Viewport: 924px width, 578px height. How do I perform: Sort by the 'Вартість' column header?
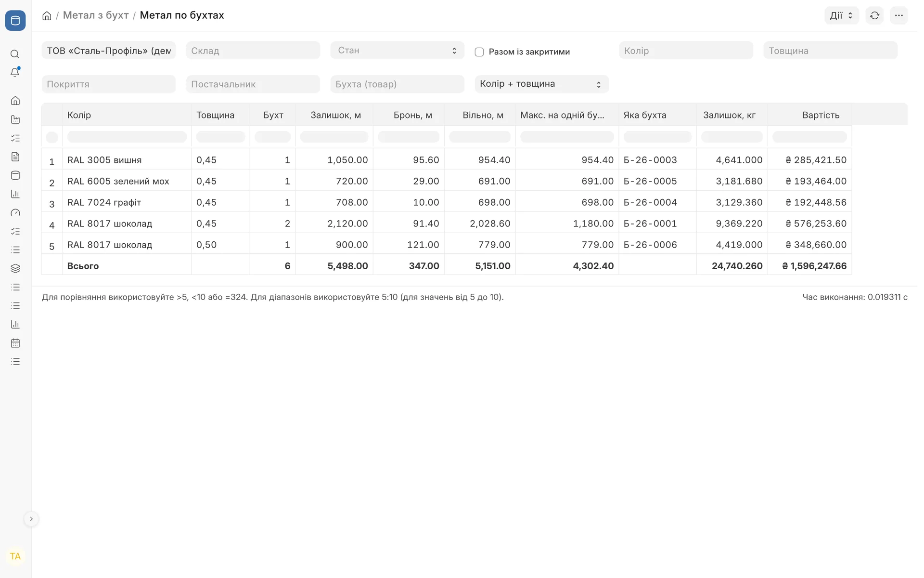820,115
